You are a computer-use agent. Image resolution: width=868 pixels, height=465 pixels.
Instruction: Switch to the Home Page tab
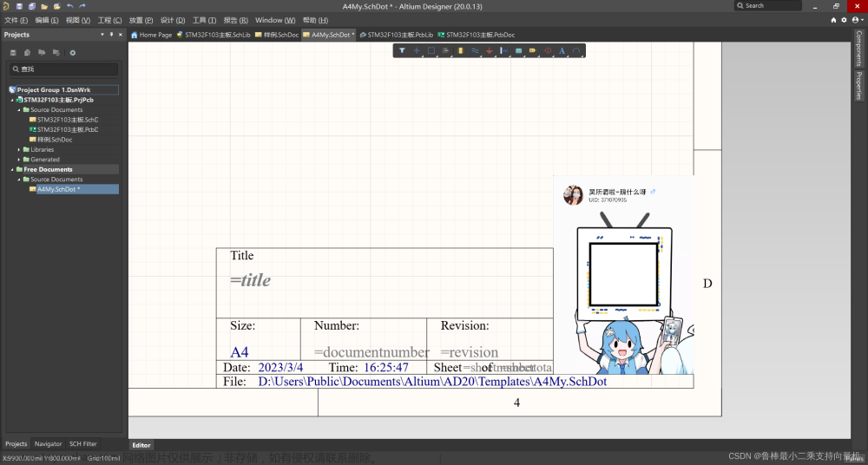pos(151,35)
